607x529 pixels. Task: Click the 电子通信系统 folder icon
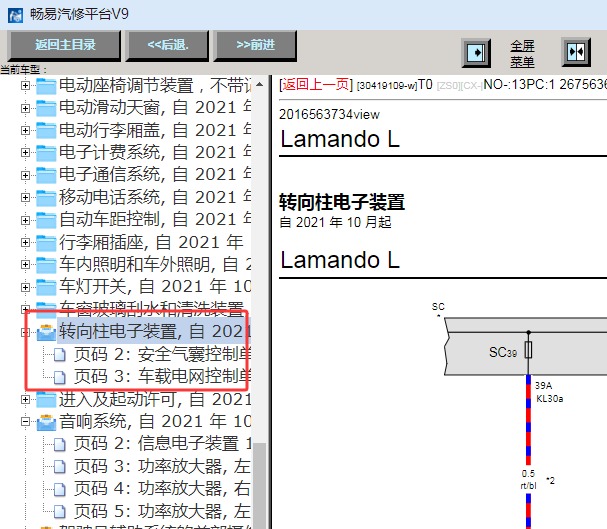[x=46, y=175]
